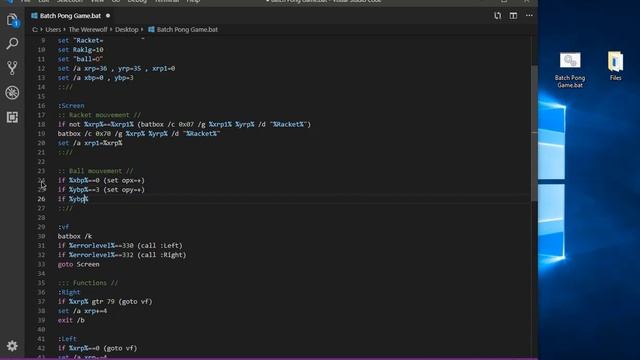Click line number 26 in the gutter
The image size is (640, 360).
pyautogui.click(x=41, y=199)
